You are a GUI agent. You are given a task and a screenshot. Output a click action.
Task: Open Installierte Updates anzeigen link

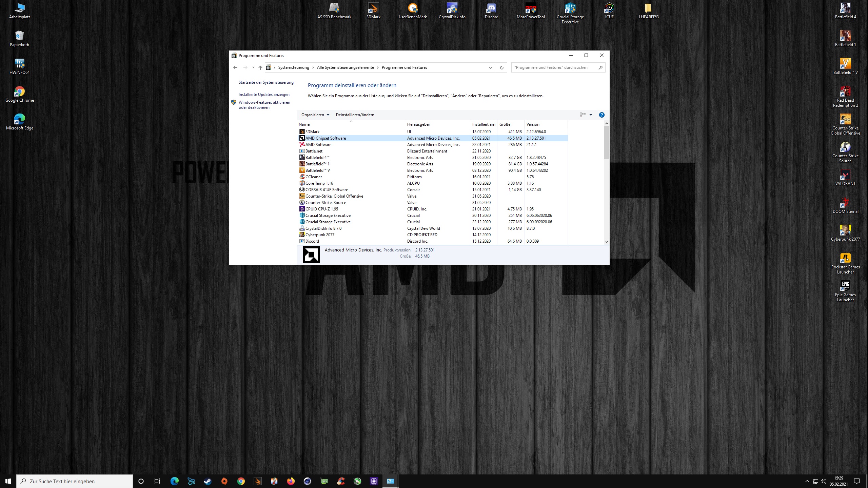pos(264,95)
